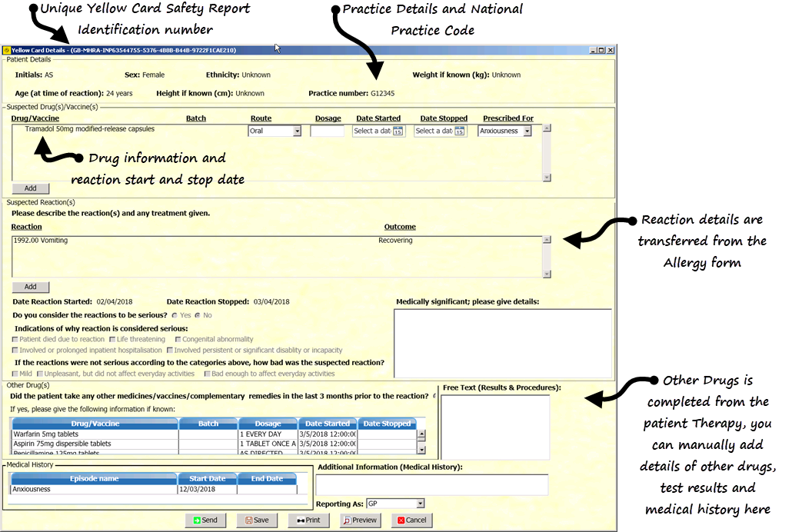Click the Send button
Screen dimensions: 792x532
(x=205, y=520)
